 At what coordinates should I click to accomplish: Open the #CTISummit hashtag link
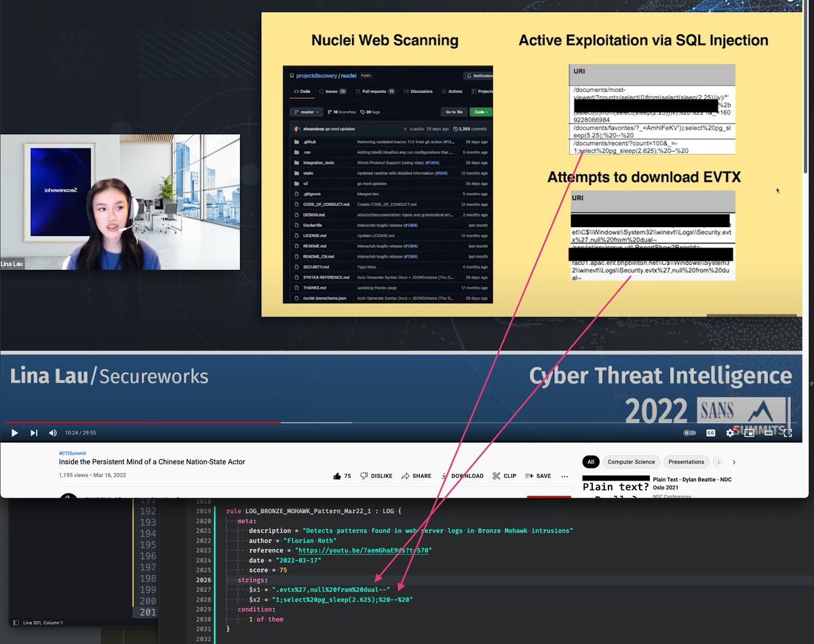73,453
